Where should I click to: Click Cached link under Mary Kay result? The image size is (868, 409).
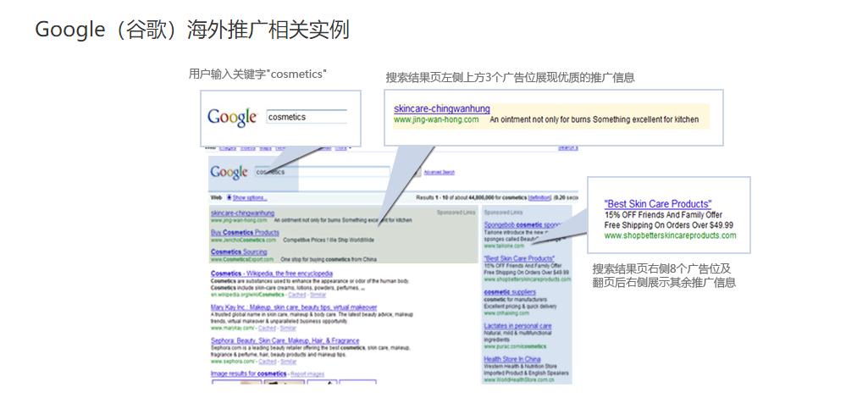click(x=268, y=329)
